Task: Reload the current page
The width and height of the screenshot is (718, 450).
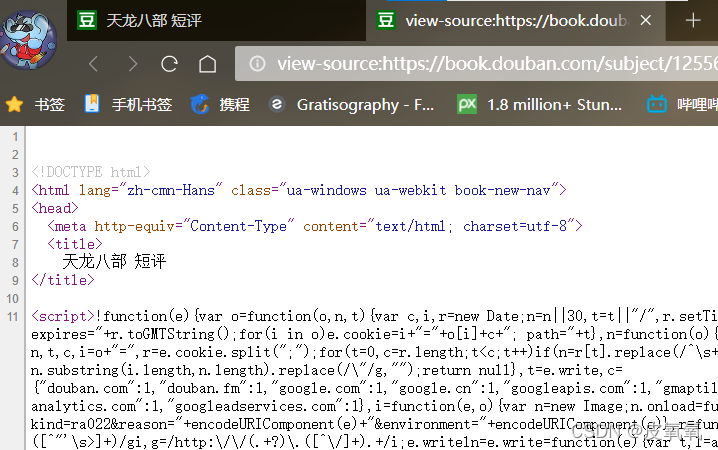Action: click(x=169, y=64)
